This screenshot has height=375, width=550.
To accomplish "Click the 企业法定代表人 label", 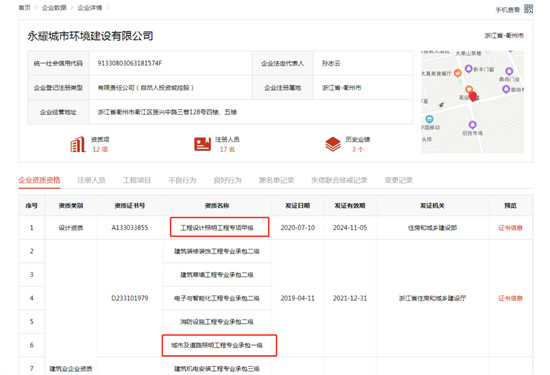I will (282, 63).
